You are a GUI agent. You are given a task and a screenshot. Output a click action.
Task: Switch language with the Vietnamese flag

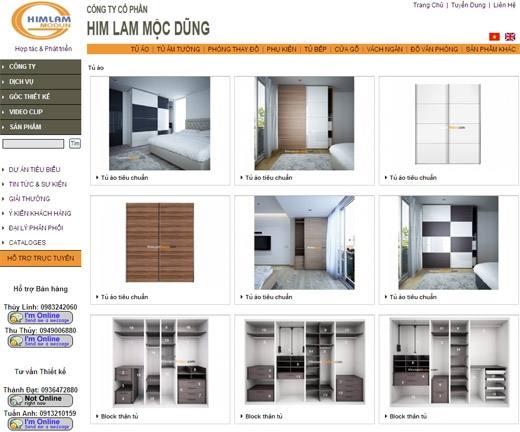494,37
